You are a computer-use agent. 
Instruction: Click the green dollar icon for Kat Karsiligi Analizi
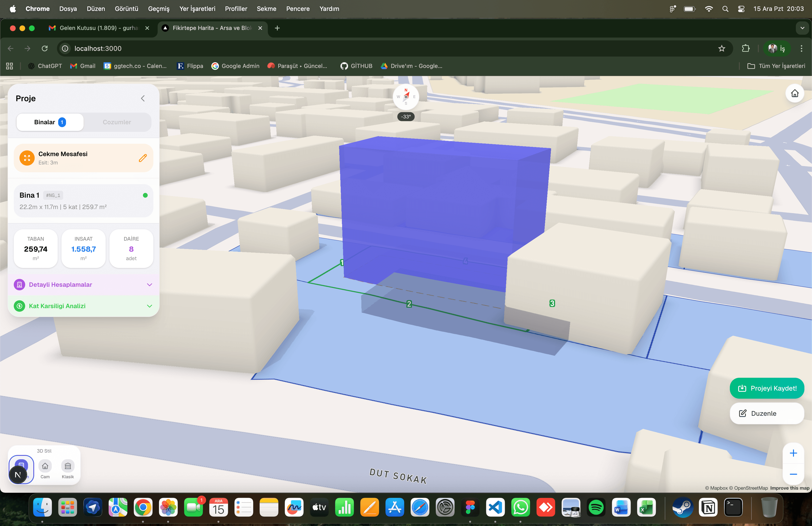click(x=19, y=306)
